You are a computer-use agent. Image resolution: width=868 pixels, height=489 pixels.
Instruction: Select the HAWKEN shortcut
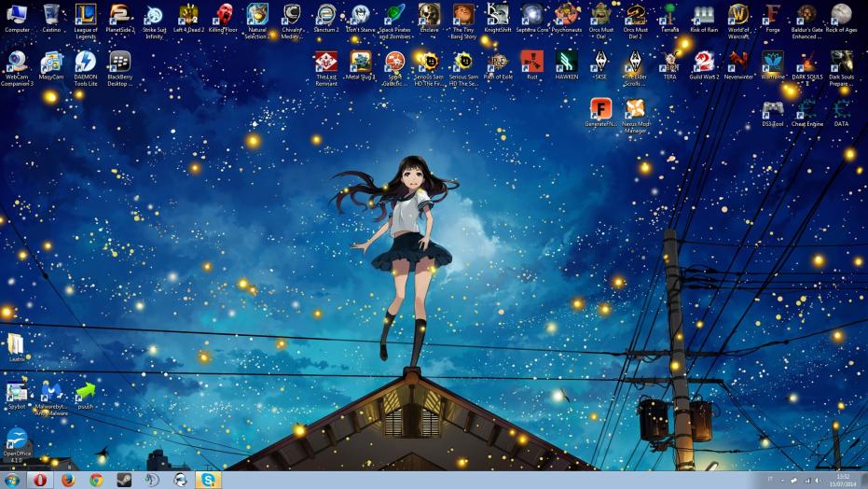[x=567, y=65]
